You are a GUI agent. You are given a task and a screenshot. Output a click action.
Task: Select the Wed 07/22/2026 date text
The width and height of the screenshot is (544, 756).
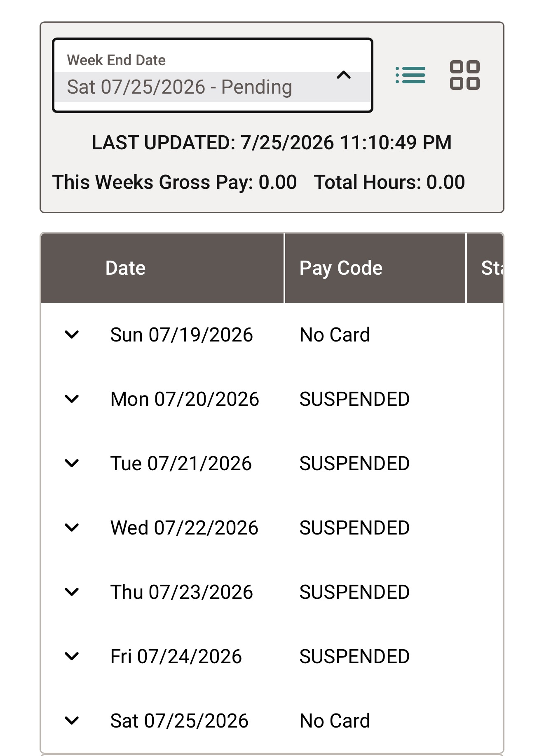pos(184,528)
